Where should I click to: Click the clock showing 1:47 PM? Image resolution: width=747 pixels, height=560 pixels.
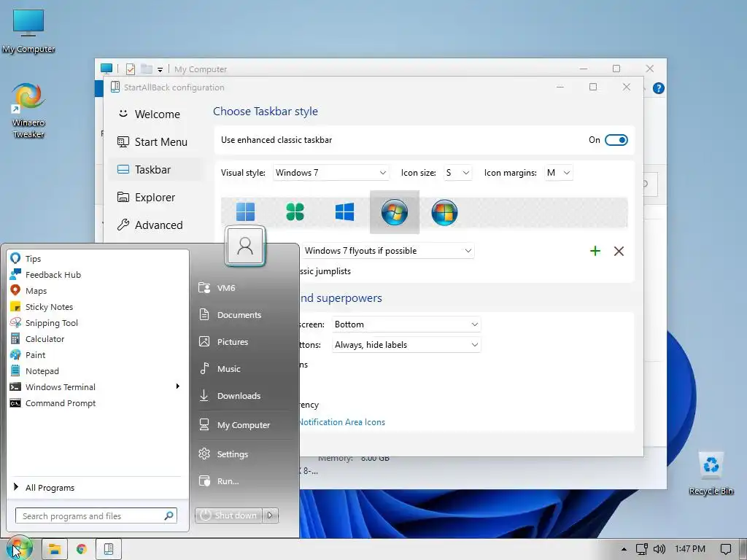pos(690,549)
